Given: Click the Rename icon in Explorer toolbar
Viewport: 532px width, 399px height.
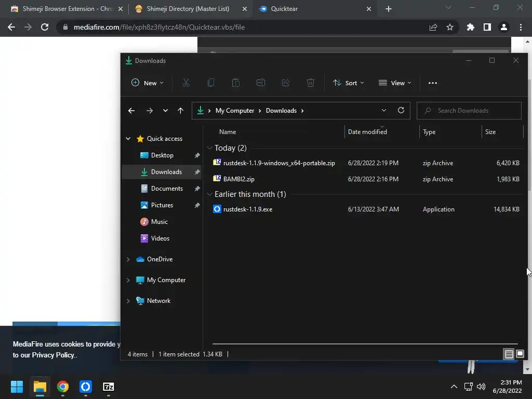Looking at the screenshot, I should point(261,83).
